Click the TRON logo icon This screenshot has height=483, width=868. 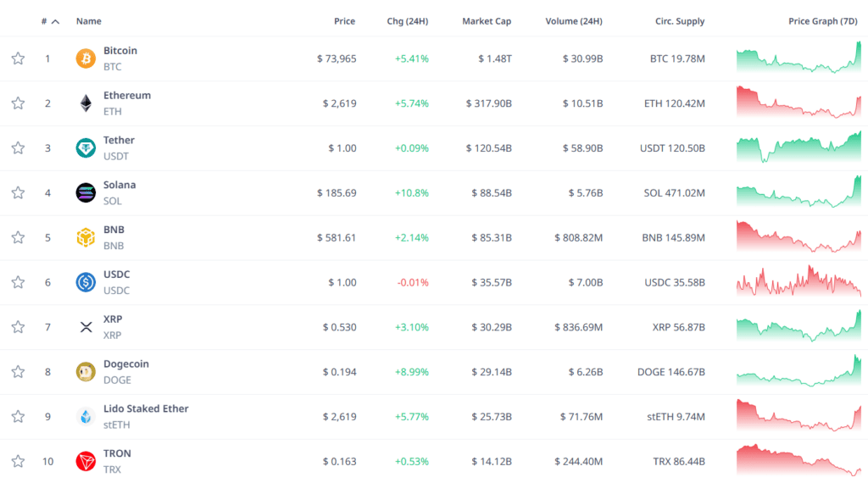pyautogui.click(x=86, y=462)
